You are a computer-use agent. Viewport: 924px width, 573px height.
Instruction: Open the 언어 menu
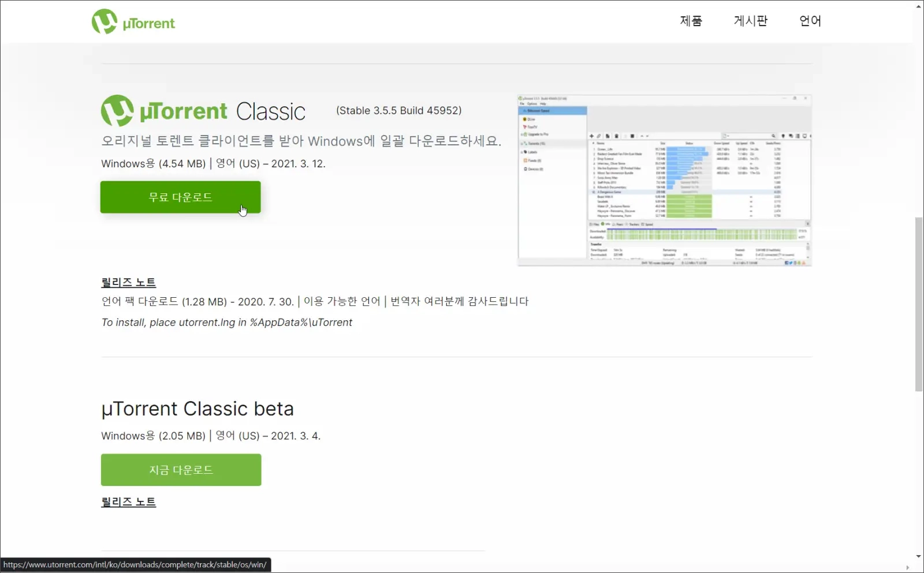(x=810, y=21)
